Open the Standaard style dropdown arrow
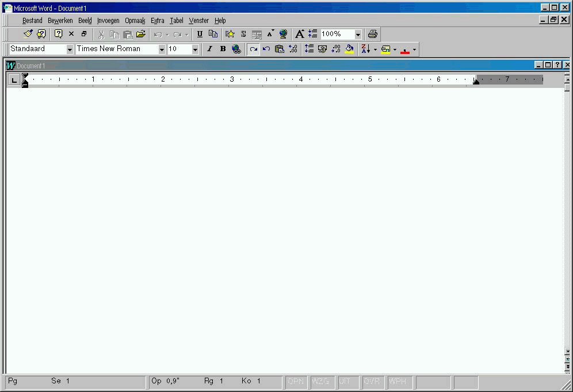573x392 pixels. click(x=70, y=49)
